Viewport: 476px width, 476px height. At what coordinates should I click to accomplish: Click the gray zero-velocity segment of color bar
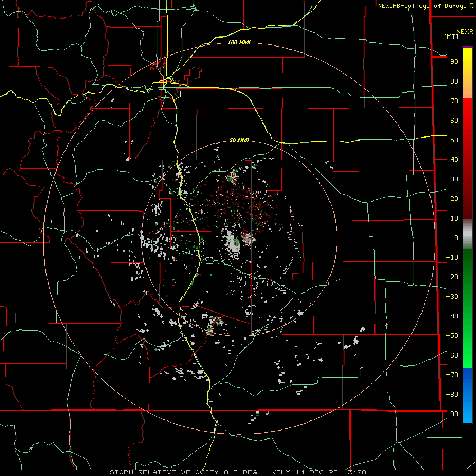click(467, 234)
